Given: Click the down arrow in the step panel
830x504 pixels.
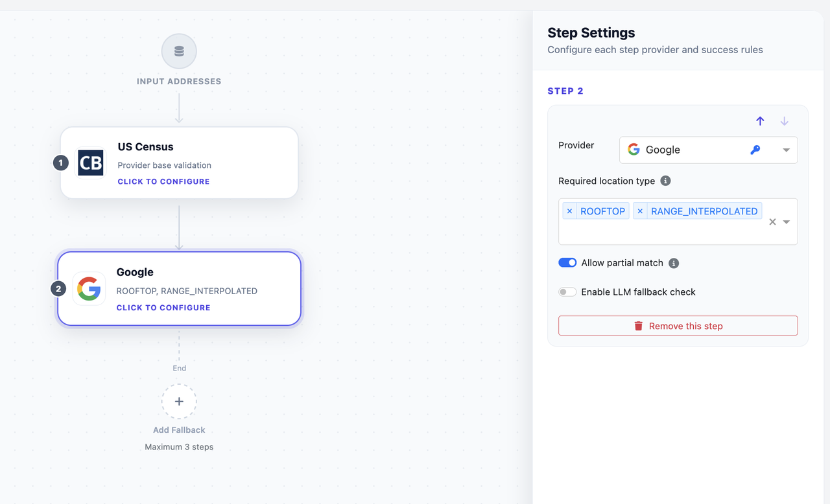Looking at the screenshot, I should pos(785,121).
